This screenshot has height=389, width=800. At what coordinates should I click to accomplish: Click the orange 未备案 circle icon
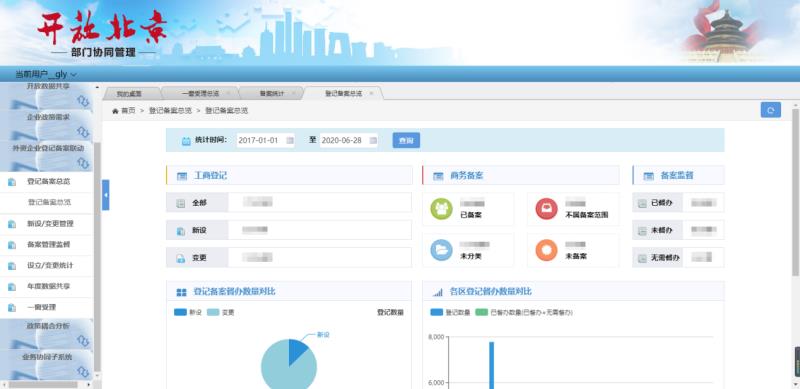click(546, 250)
